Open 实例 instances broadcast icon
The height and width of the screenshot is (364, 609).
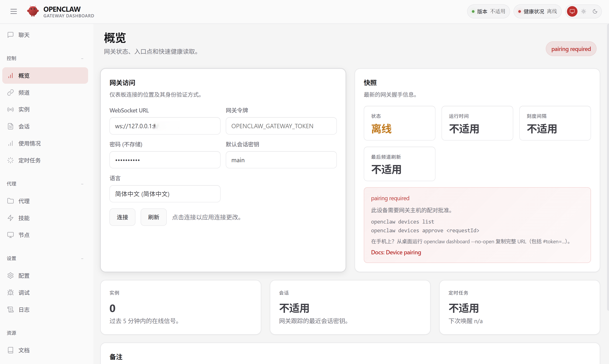(10, 109)
